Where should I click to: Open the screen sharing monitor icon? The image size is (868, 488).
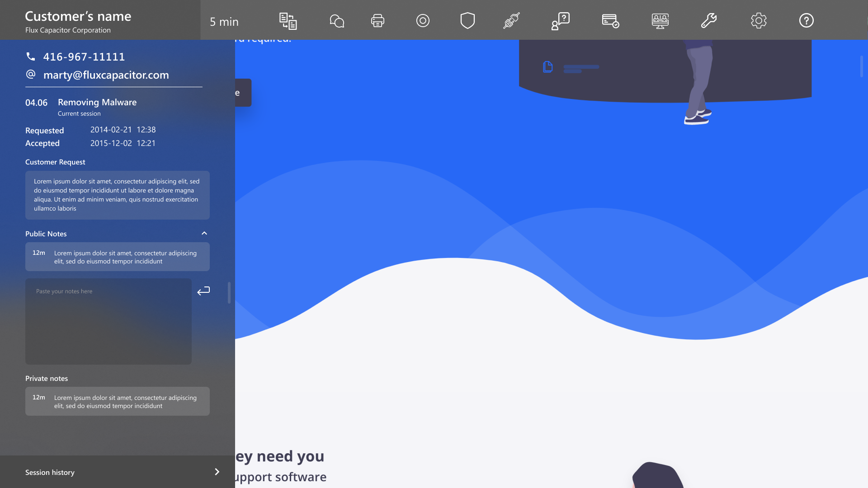pos(660,21)
